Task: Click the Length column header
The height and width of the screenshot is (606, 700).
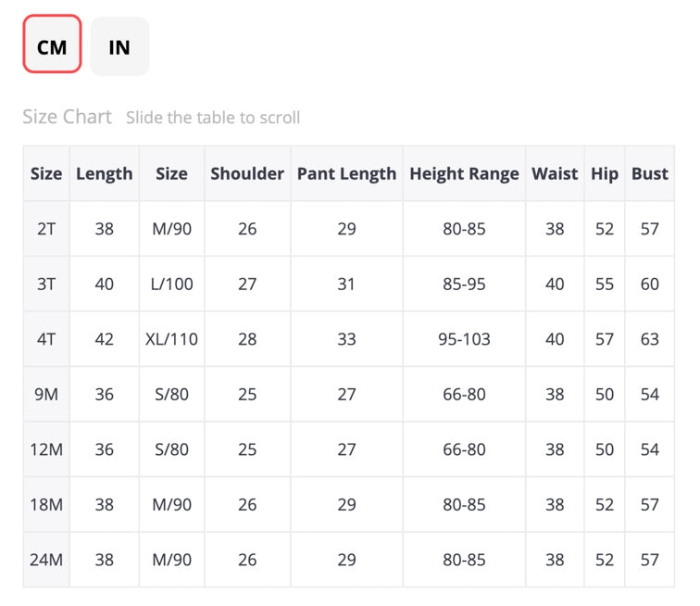Action: 105,173
